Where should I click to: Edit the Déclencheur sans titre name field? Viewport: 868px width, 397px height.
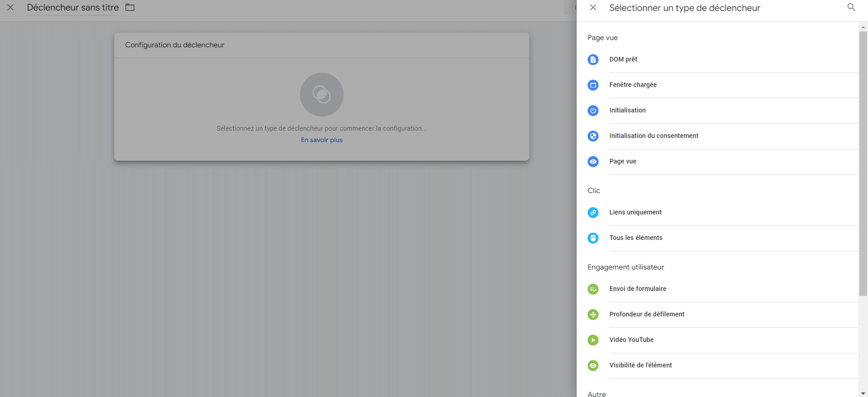click(x=73, y=8)
